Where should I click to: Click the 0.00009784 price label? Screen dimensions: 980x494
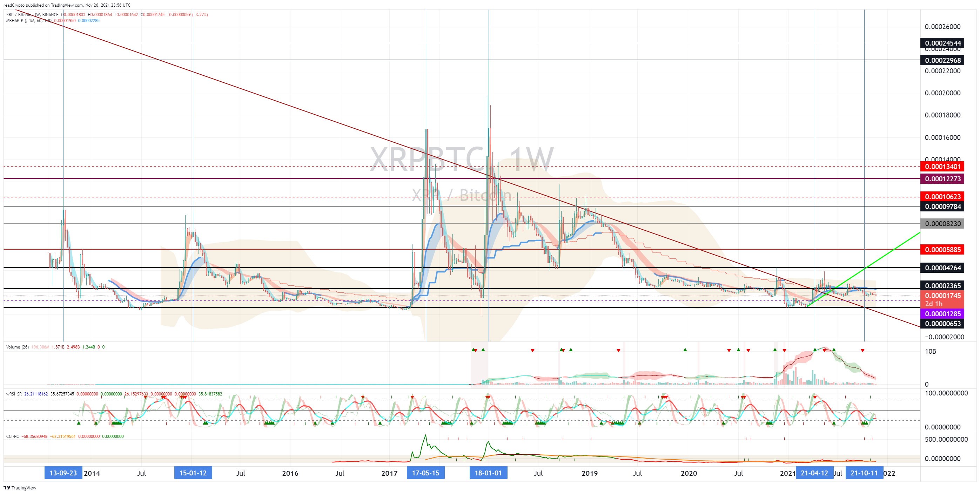coord(942,207)
